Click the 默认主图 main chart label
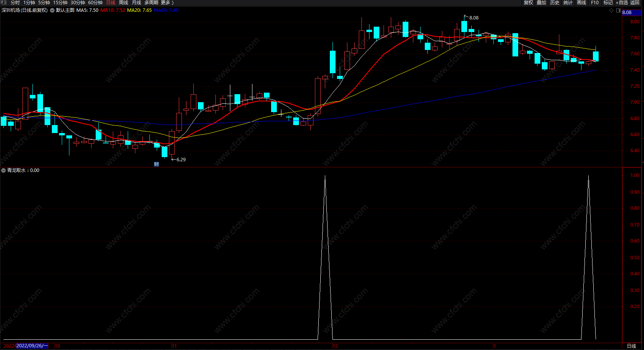Image resolution: width=644 pixels, height=350 pixels. coord(65,10)
